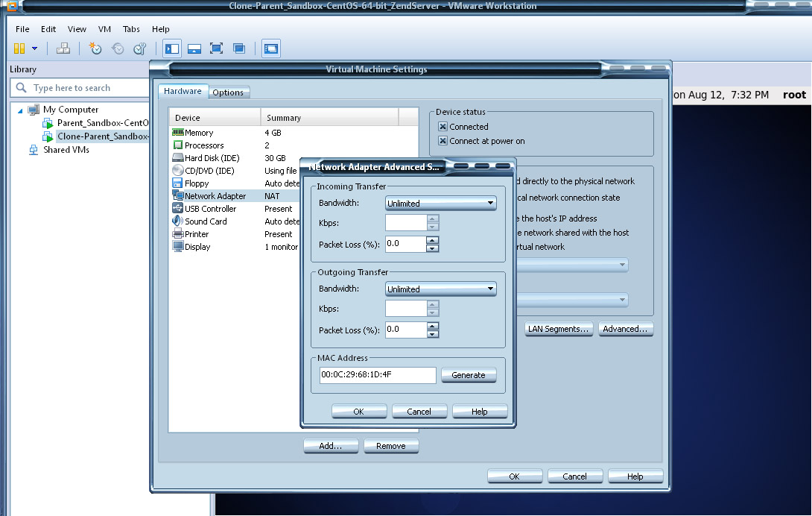This screenshot has width=812, height=516.
Task: Open the LAN segment dropdown
Action: click(x=572, y=300)
